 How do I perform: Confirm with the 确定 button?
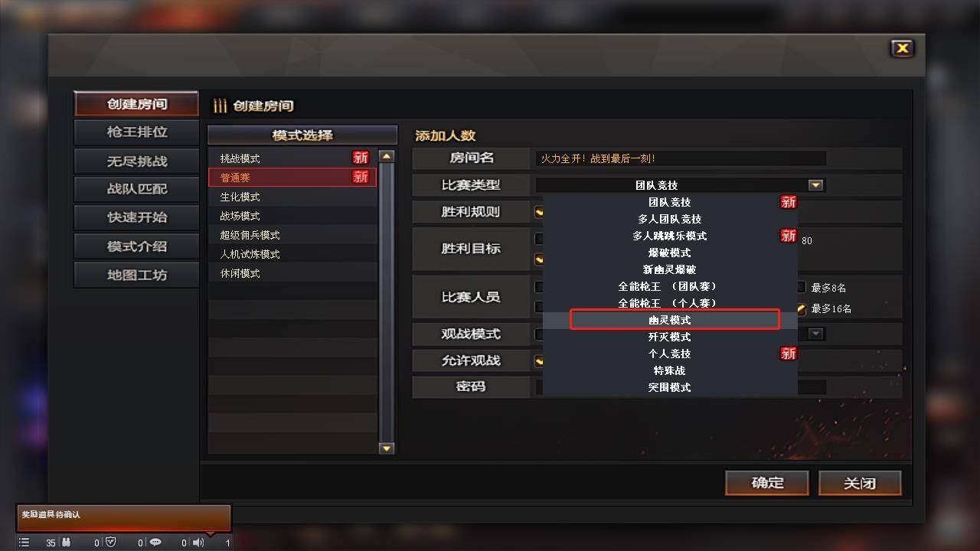pyautogui.click(x=767, y=483)
